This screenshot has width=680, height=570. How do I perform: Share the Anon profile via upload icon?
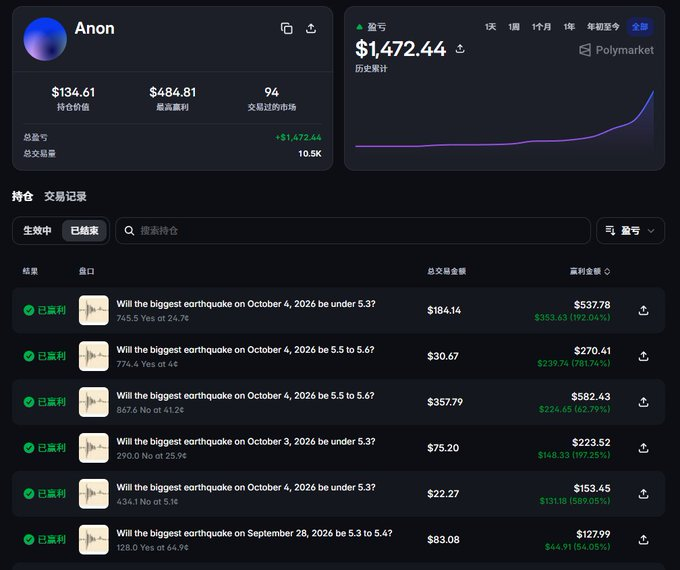[x=311, y=29]
